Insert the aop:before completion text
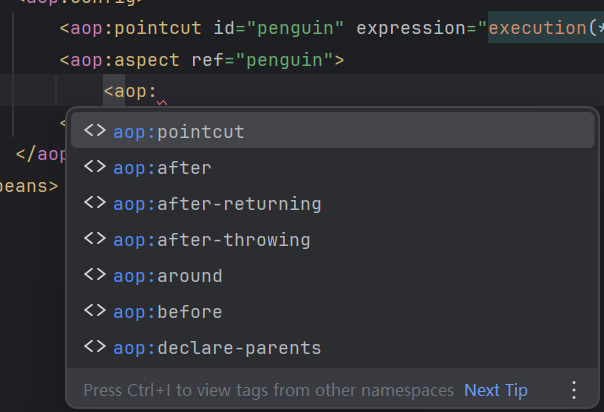The width and height of the screenshot is (604, 412). 168,312
